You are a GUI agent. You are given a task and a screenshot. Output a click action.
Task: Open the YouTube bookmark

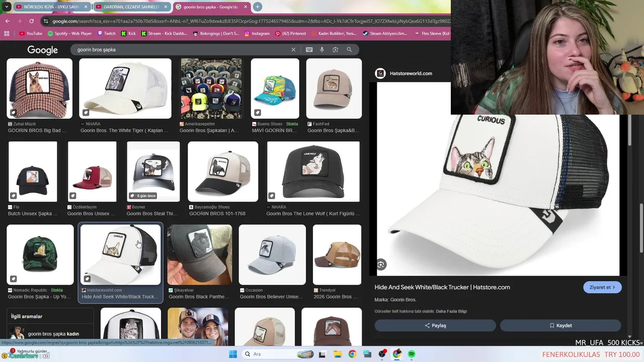click(31, 34)
